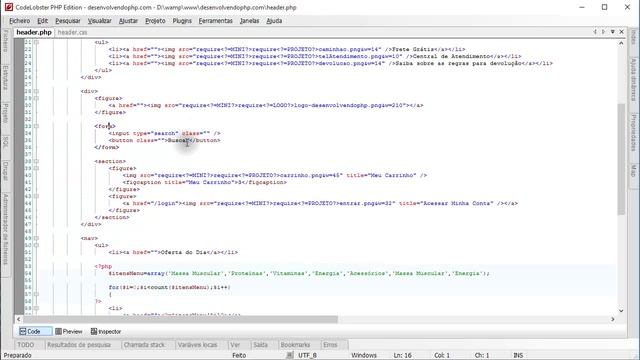Collapse the ul fold on line 21
640x360 pixels.
point(36,42)
